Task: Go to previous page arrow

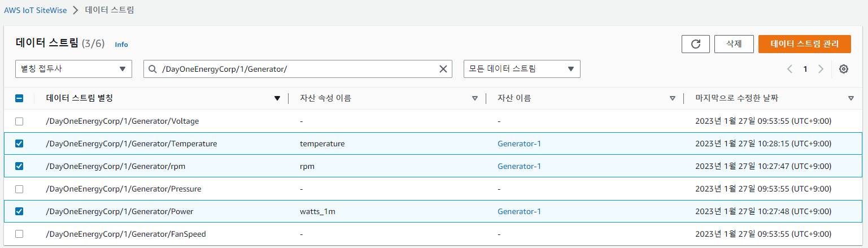Action: click(x=790, y=69)
